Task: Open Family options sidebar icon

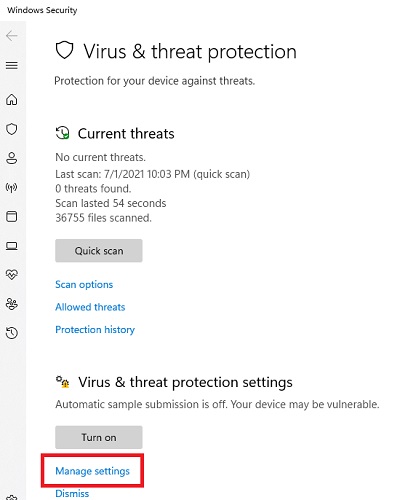Action: 12,304
